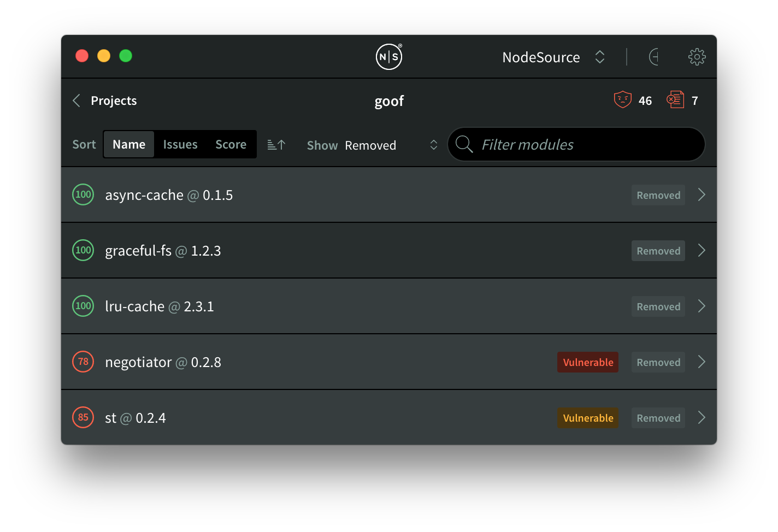Screen dimensions: 778x532
Task: Click the vulnerabilities shield icon
Action: coord(622,100)
